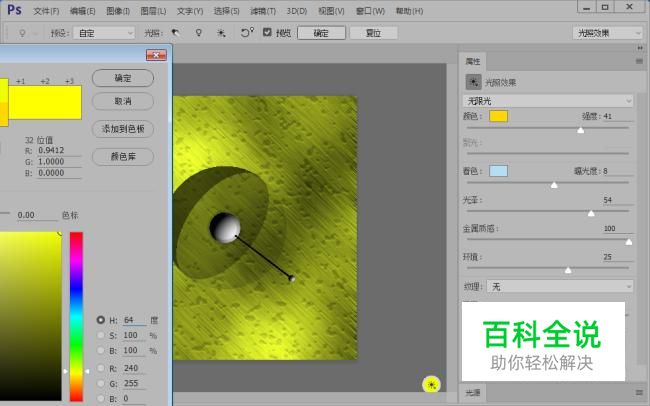650x406 pixels.
Task: Add a new spot light
Action: (x=176, y=33)
